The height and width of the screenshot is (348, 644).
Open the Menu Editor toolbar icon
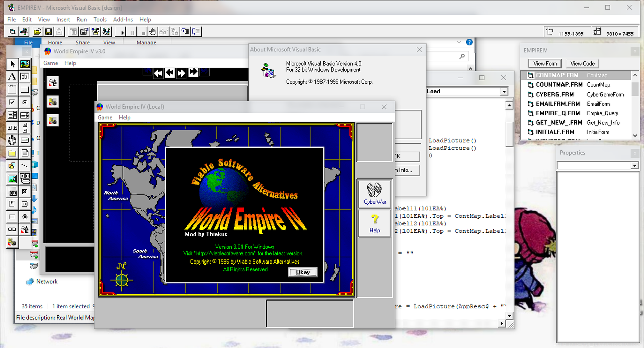73,32
